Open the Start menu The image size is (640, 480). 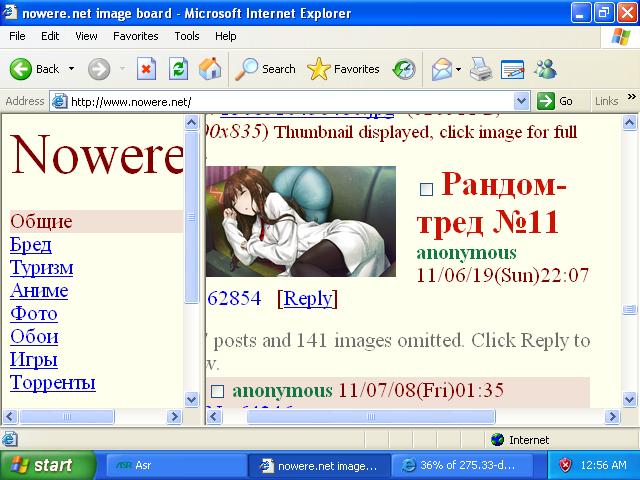coord(47,465)
